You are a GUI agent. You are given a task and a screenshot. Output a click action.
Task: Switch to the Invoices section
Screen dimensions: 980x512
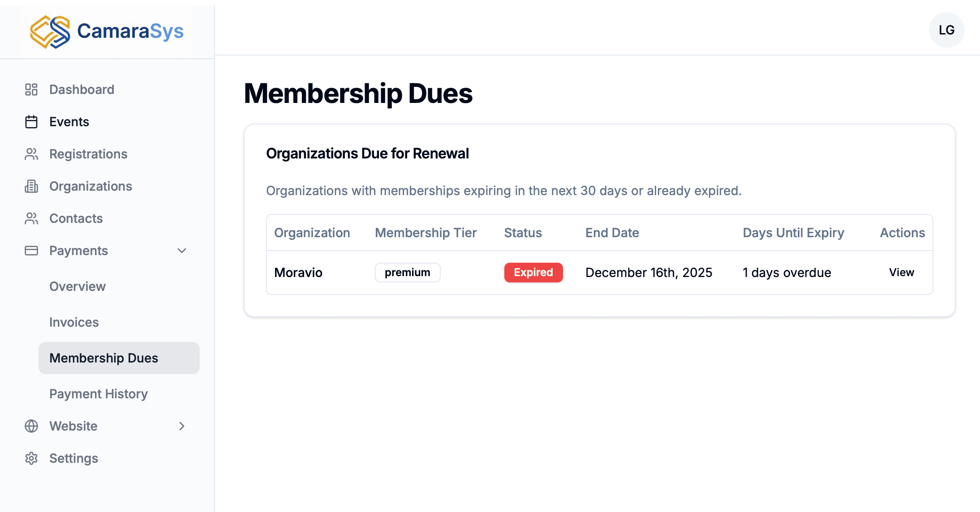coord(74,322)
